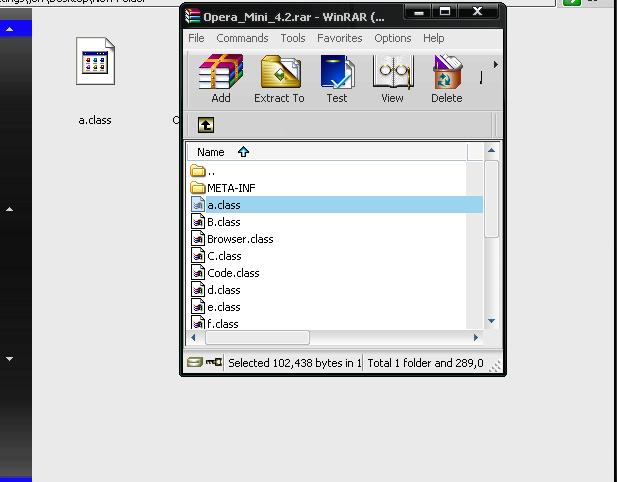Select Browser.class in the archive list
This screenshot has width=617, height=482.
[334, 239]
